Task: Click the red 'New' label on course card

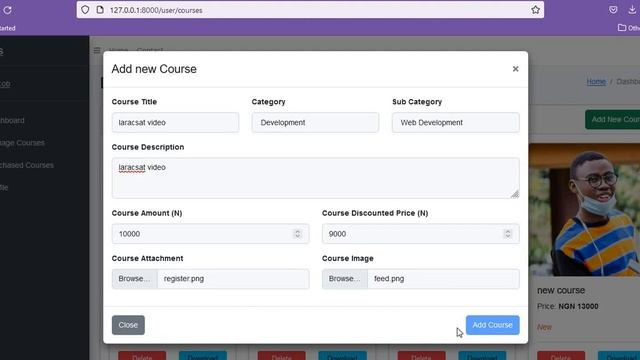Action: click(x=544, y=327)
